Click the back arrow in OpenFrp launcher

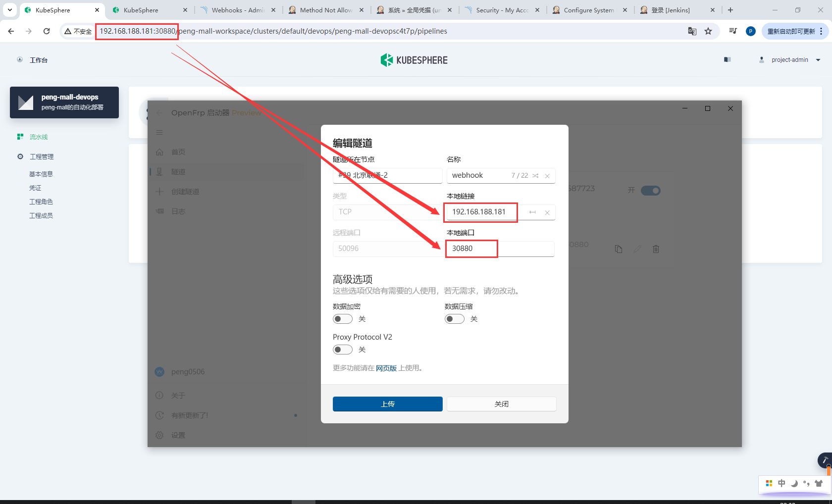pyautogui.click(x=159, y=113)
